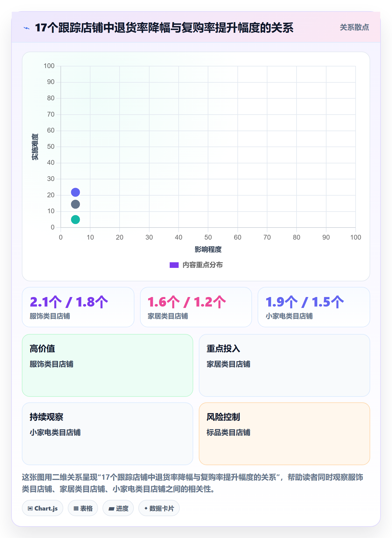Click the 表格 tag chip
Viewport: 392px width, 538px height.
83,508
